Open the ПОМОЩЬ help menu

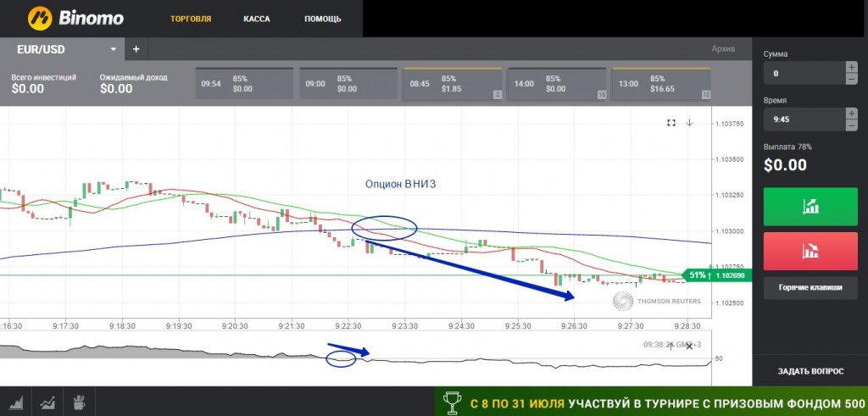point(323,19)
